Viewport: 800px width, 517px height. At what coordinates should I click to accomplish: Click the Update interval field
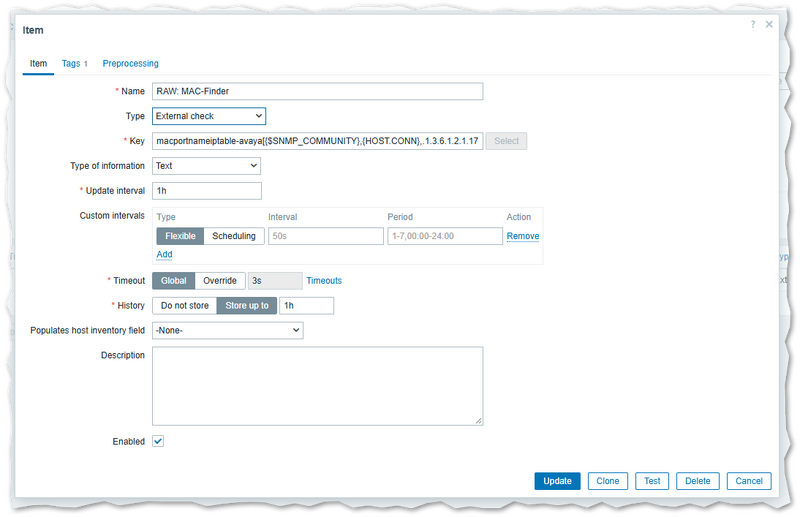207,191
